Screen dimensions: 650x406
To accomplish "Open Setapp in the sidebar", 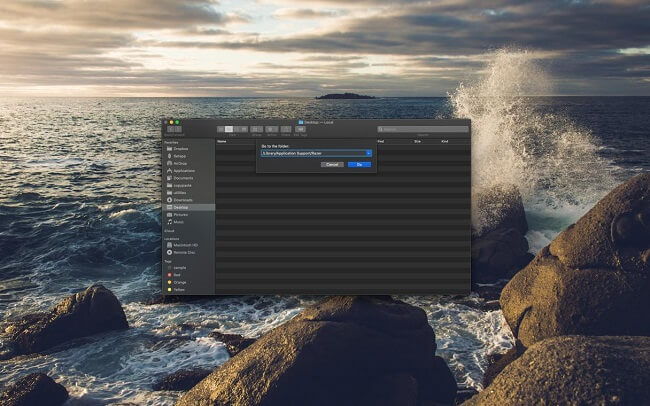I will (x=179, y=156).
